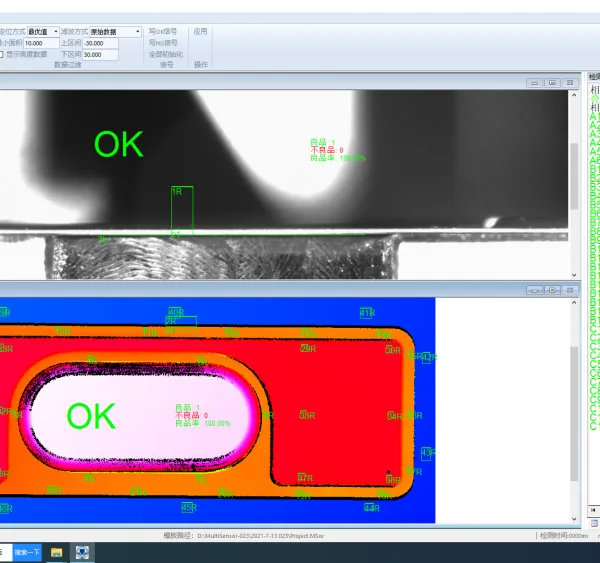
Task: Click the 不良品: 0 text in height map
Action: coord(192,415)
